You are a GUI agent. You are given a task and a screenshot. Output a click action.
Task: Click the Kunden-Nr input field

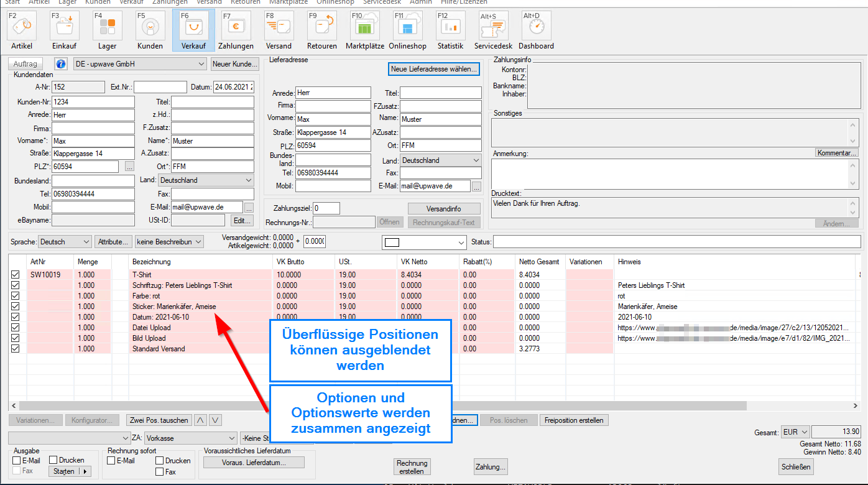click(93, 101)
